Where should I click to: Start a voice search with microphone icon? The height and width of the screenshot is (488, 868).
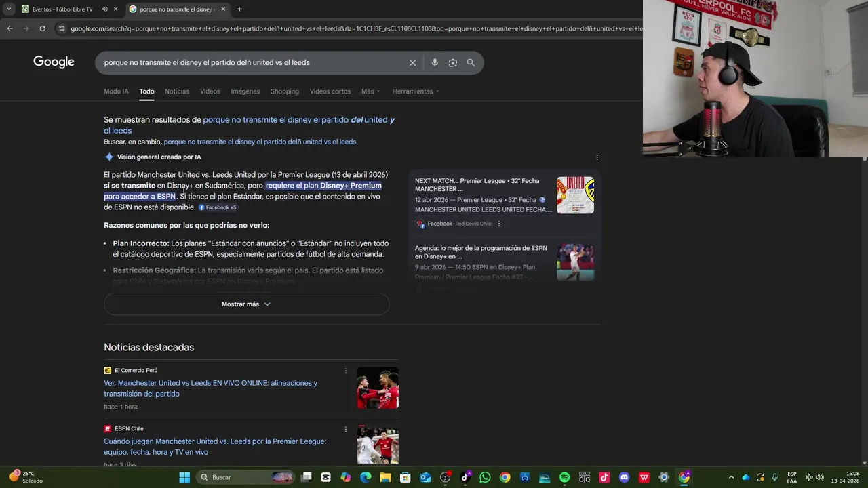tap(435, 62)
